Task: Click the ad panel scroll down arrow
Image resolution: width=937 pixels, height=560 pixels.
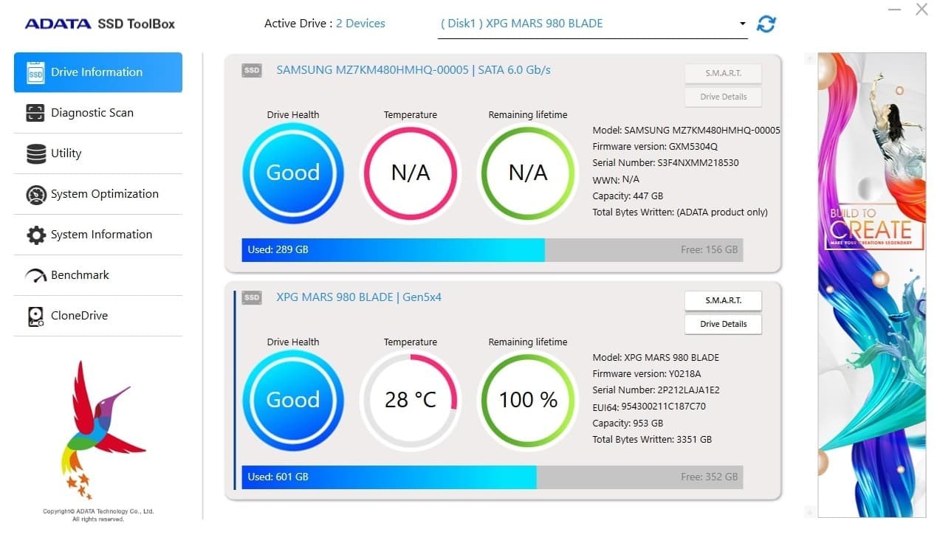Action: [809, 512]
